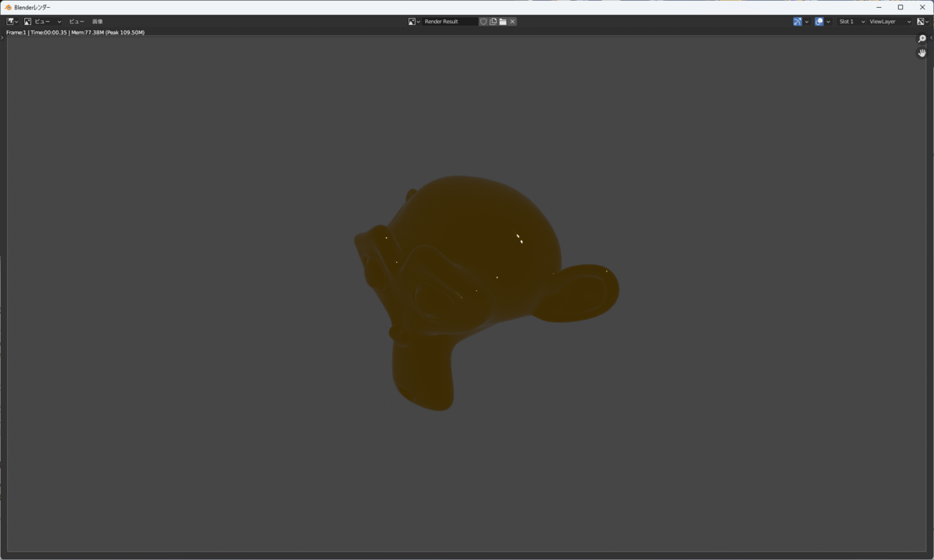Toggle the gizmo visibility button
This screenshot has height=560, width=934.
798,22
